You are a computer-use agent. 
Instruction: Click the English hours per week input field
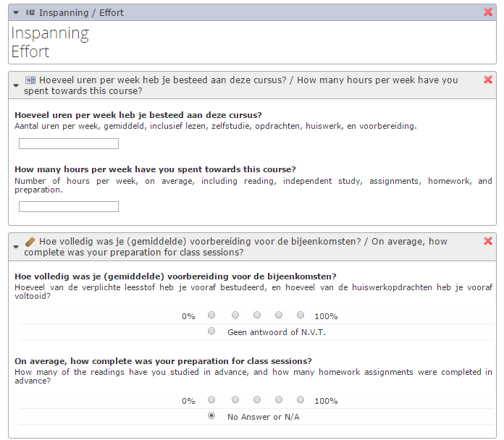pyautogui.click(x=69, y=206)
